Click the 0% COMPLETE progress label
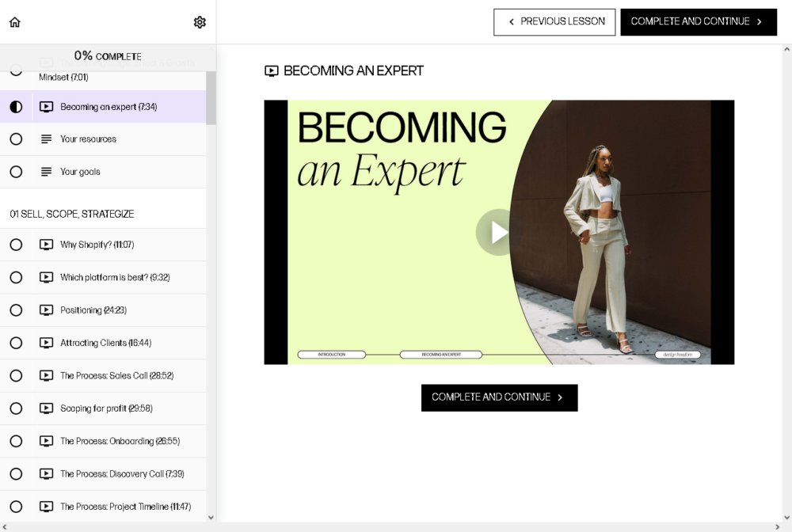 [108, 55]
